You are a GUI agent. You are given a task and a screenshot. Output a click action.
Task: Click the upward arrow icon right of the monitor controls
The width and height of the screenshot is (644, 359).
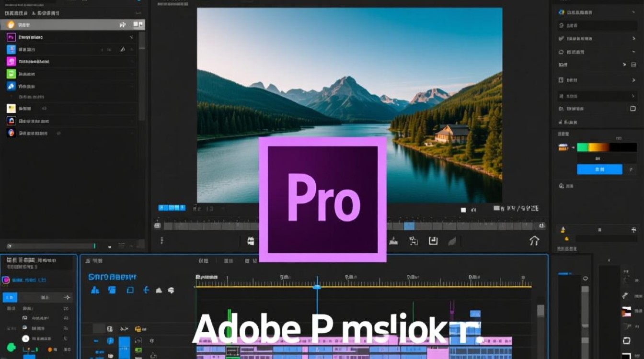point(534,241)
